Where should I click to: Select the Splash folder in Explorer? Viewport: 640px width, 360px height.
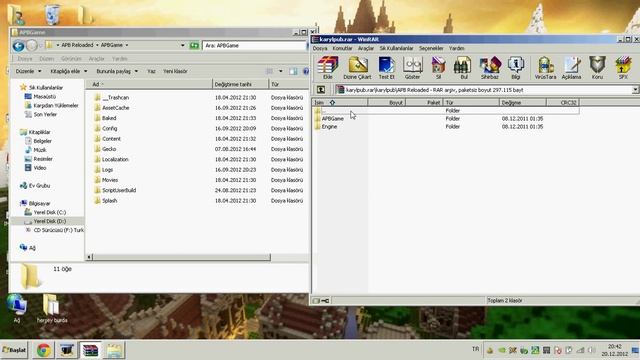click(x=109, y=200)
